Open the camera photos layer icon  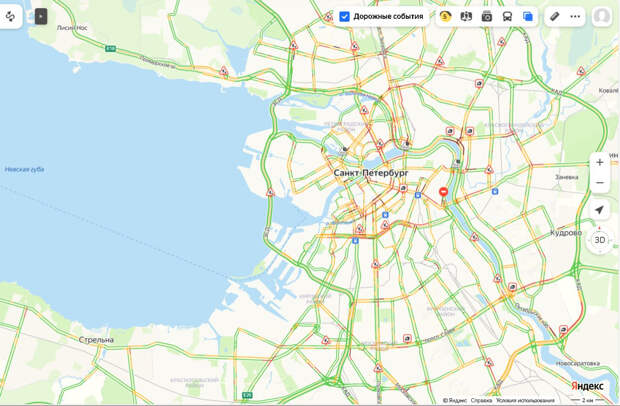point(487,17)
